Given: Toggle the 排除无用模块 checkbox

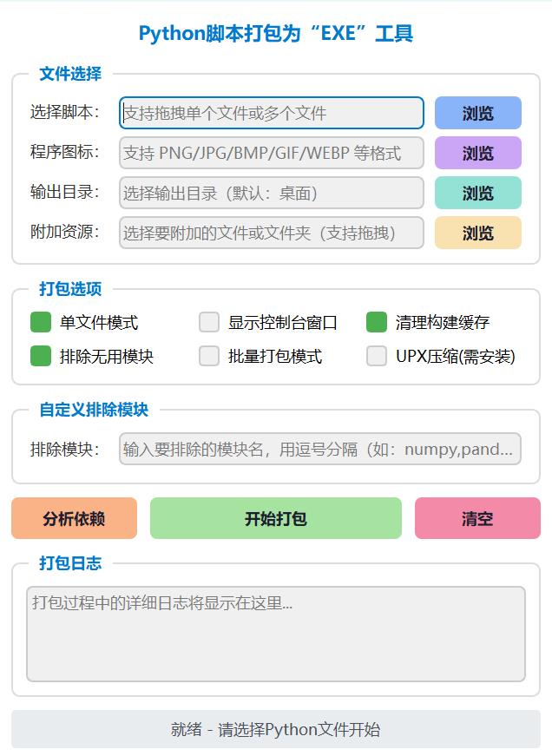Looking at the screenshot, I should [41, 356].
